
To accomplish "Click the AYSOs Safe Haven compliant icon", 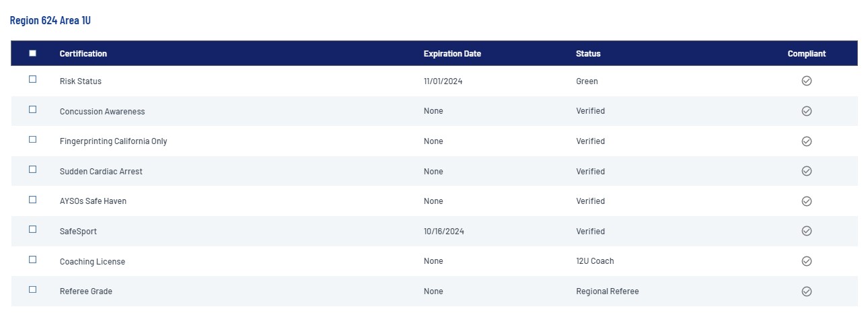I will point(807,201).
